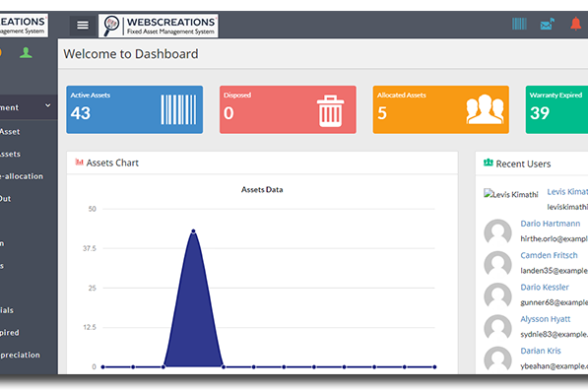Click Darian Kris's avatar
Screen dimensions: 588x392
coord(497,359)
